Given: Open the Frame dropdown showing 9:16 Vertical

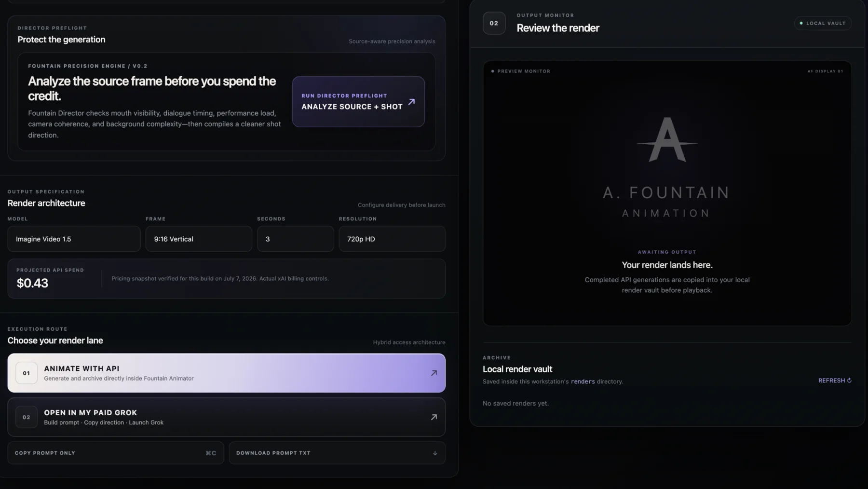Looking at the screenshot, I should tap(199, 239).
